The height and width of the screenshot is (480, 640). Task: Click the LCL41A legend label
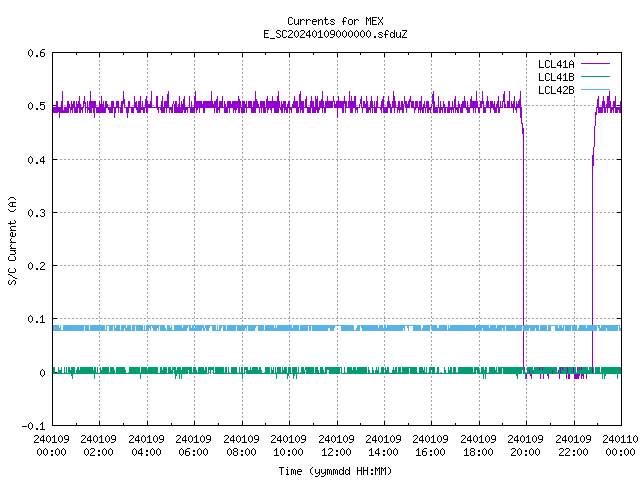[556, 64]
